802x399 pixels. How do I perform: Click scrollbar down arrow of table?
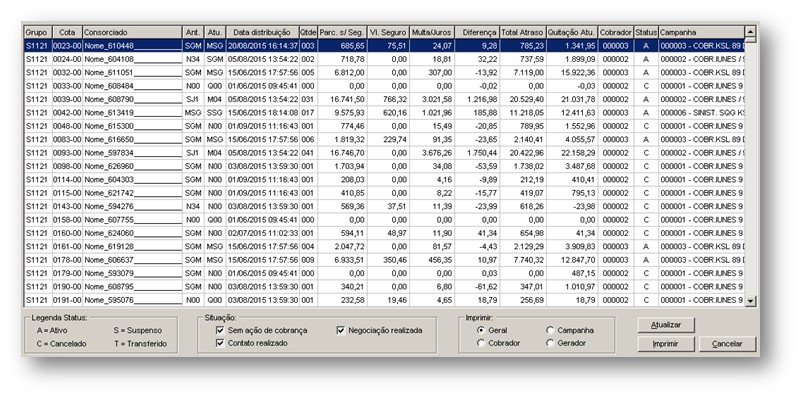click(x=750, y=301)
